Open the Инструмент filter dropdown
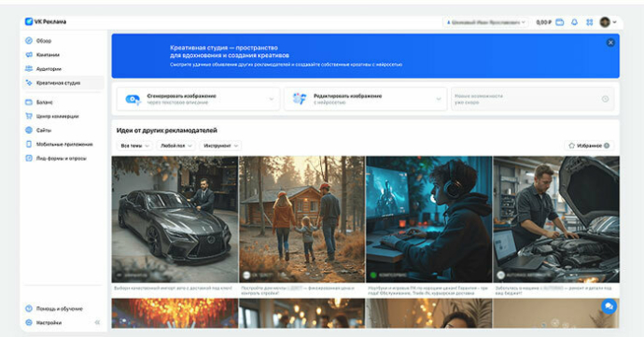 [x=220, y=146]
